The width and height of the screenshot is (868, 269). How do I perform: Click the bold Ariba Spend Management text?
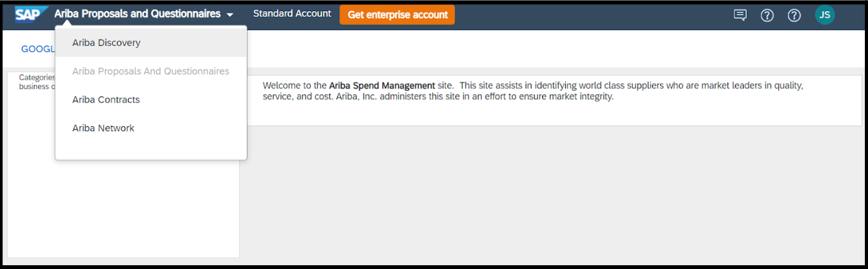(382, 85)
